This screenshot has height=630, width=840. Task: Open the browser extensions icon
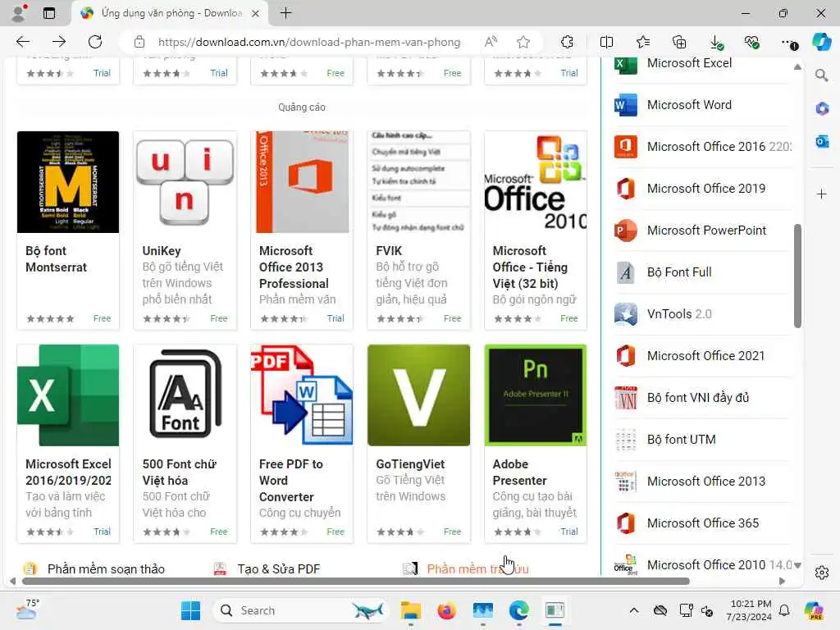coord(567,42)
